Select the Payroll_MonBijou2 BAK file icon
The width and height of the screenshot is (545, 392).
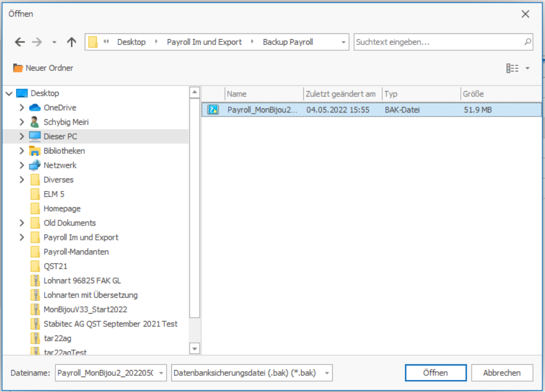[x=213, y=110]
